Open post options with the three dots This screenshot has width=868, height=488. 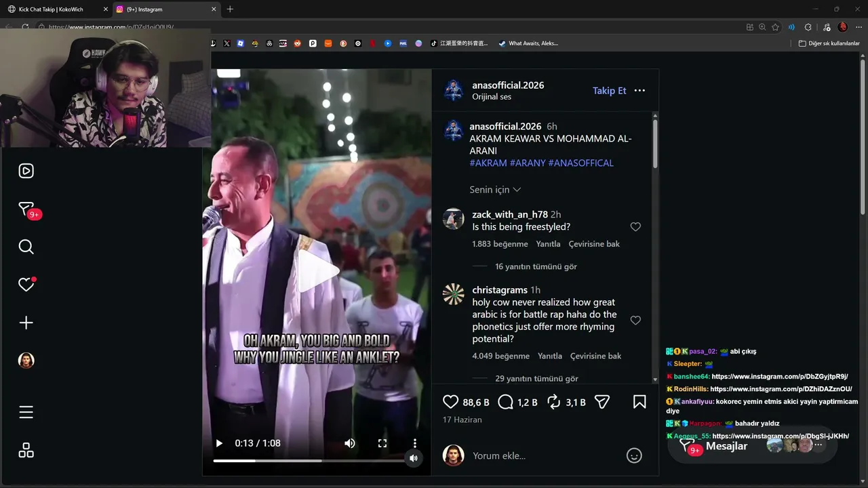[x=639, y=91]
